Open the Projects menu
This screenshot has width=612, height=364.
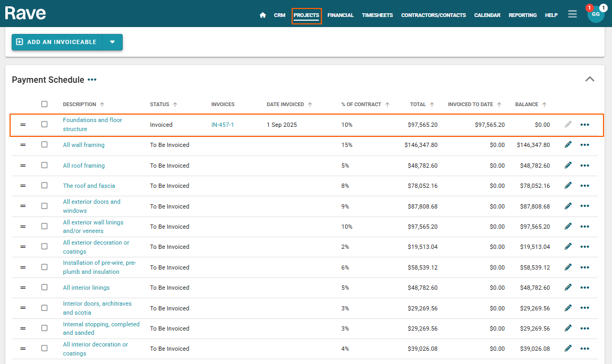pos(307,15)
